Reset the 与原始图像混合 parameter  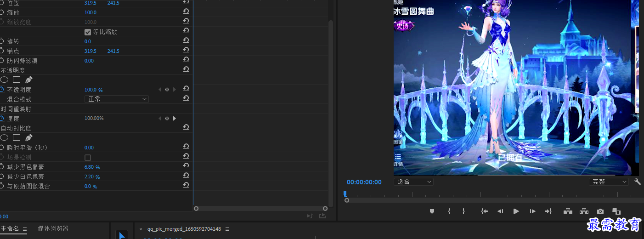tap(186, 185)
